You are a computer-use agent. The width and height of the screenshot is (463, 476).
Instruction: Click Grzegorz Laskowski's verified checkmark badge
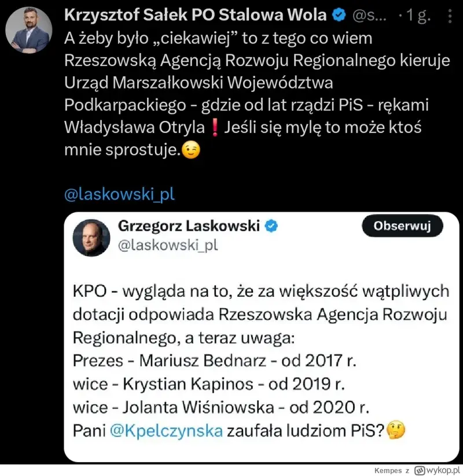tap(271, 226)
